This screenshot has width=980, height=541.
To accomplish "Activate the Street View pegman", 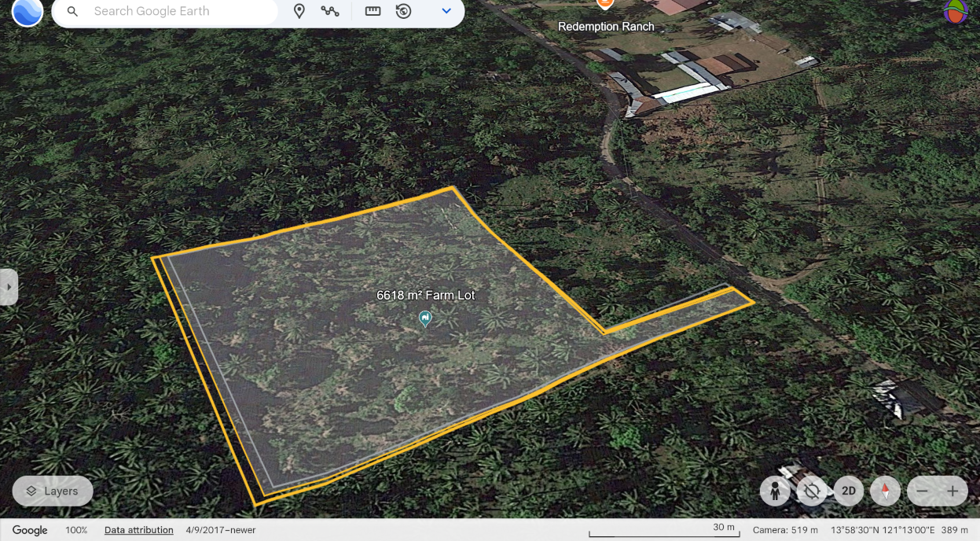I will (x=775, y=491).
